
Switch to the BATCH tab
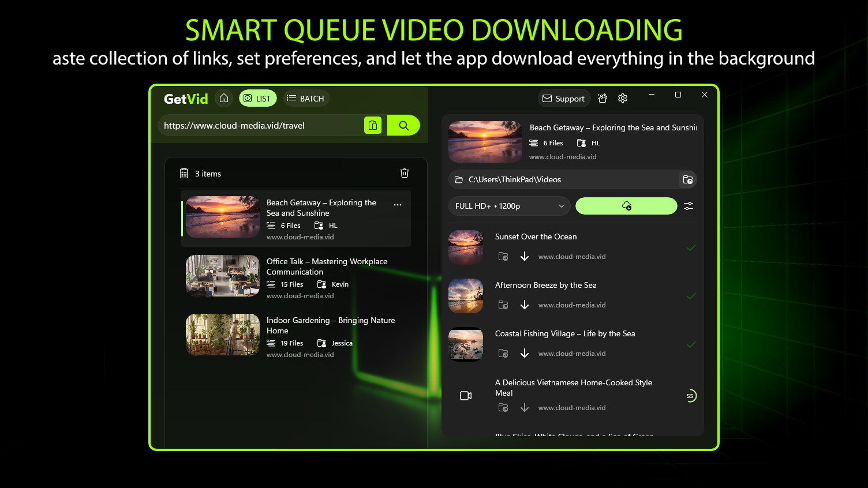coord(305,99)
